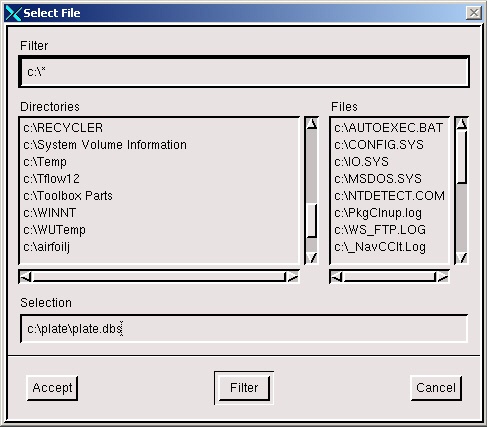
Task: Click the up arrow of Directories scrollbar
Action: click(312, 124)
